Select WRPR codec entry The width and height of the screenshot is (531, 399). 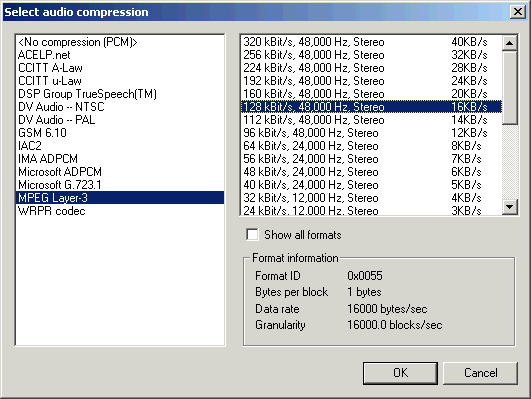tap(120, 211)
